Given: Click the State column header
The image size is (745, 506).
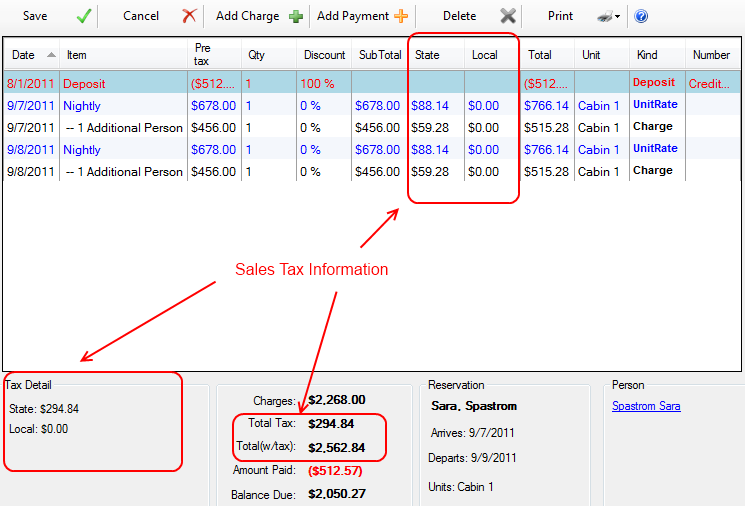Looking at the screenshot, I should pos(427,55).
